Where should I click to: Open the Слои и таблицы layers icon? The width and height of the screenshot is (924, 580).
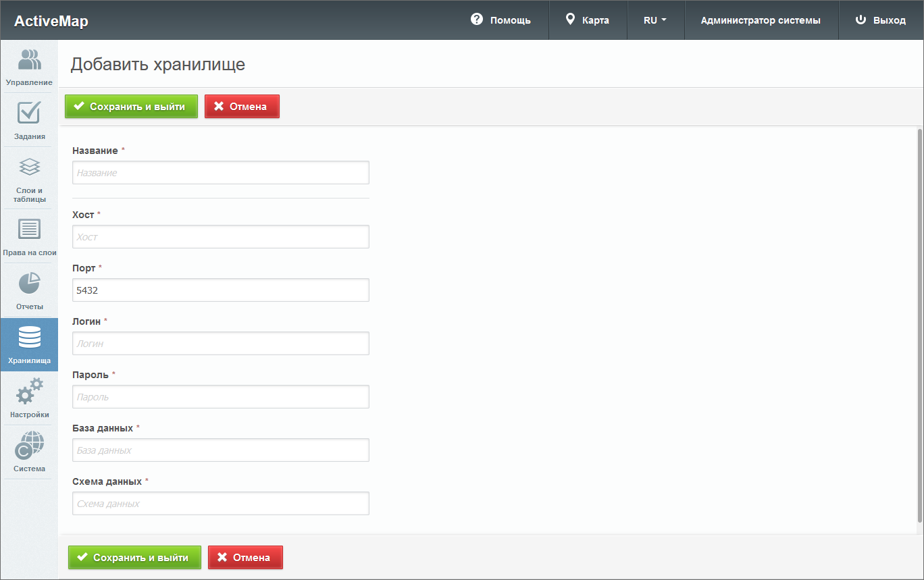pos(29,167)
